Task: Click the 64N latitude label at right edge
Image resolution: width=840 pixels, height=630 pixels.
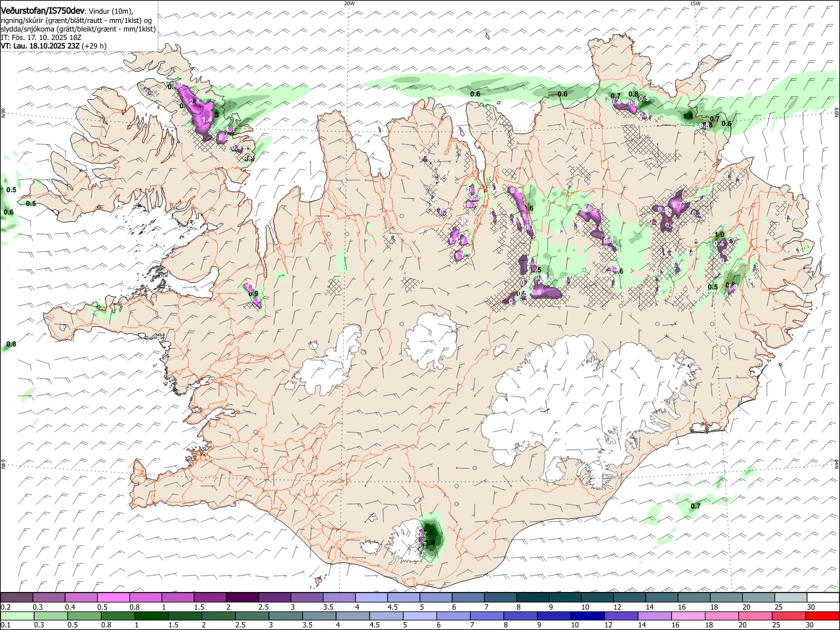Action: pos(836,464)
